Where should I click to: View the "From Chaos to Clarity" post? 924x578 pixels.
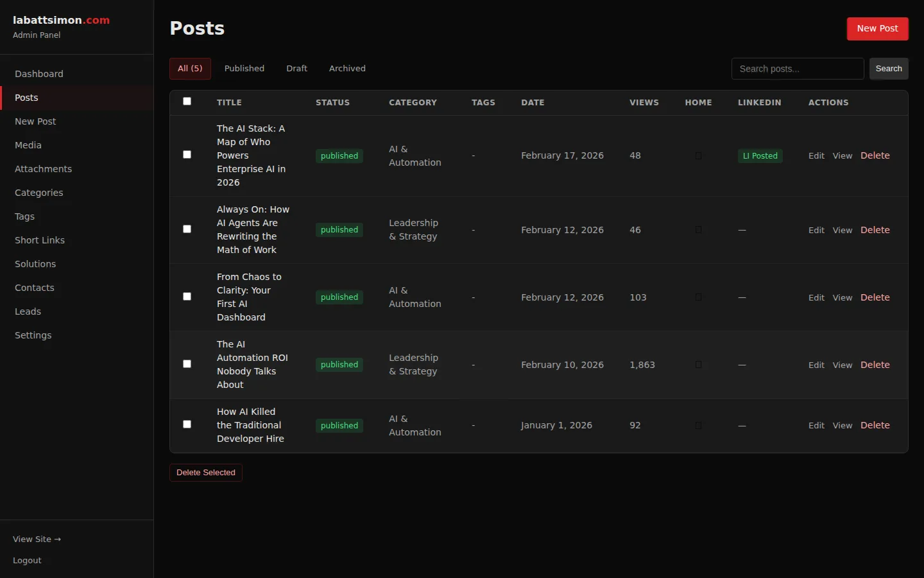pos(842,297)
